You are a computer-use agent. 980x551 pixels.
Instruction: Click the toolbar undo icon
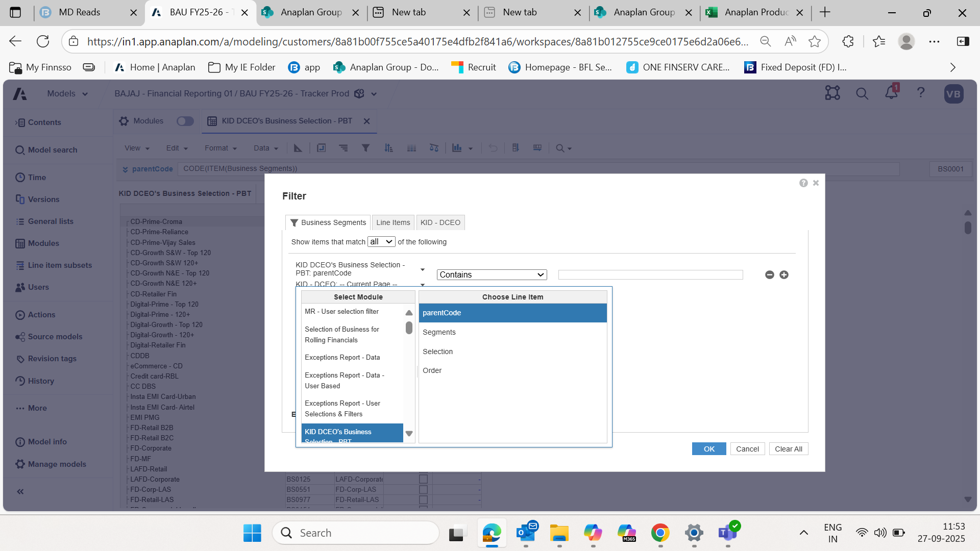pyautogui.click(x=493, y=148)
